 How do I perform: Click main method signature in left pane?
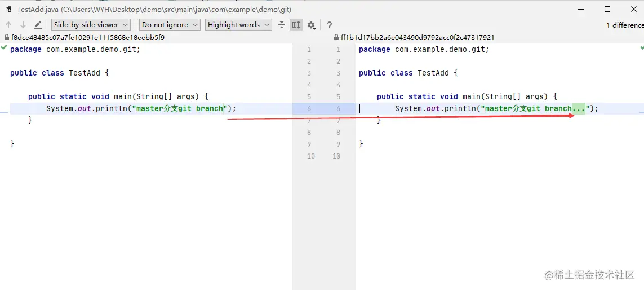pos(118,96)
